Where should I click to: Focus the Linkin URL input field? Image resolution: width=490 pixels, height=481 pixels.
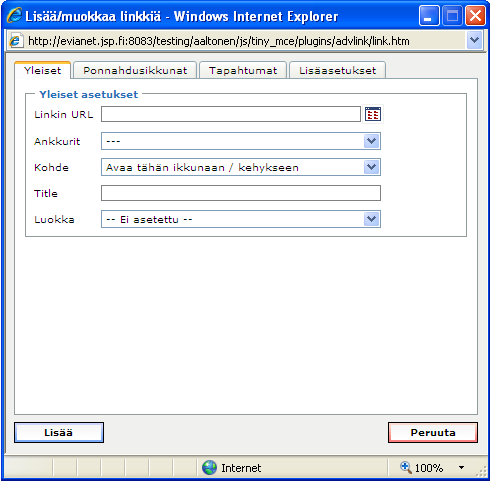pos(231,114)
